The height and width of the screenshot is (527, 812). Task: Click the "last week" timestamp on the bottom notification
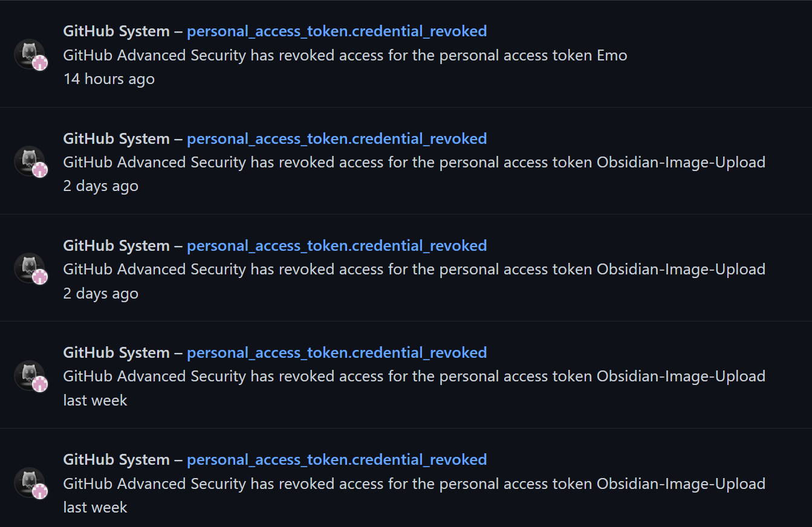click(x=94, y=507)
